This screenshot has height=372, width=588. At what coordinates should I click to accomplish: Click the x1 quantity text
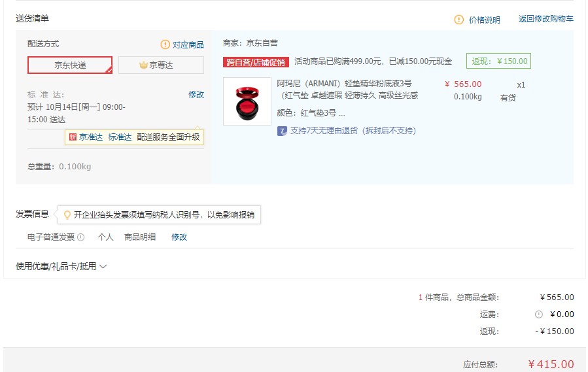(x=521, y=85)
